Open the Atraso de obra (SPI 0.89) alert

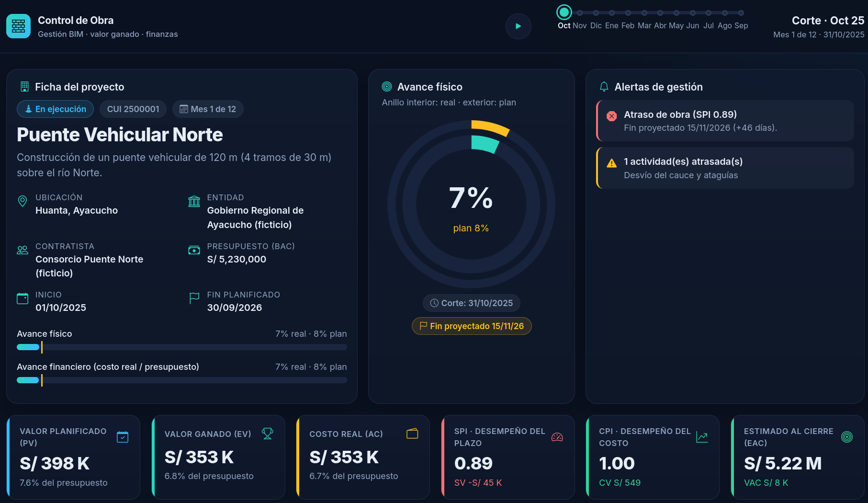click(725, 121)
